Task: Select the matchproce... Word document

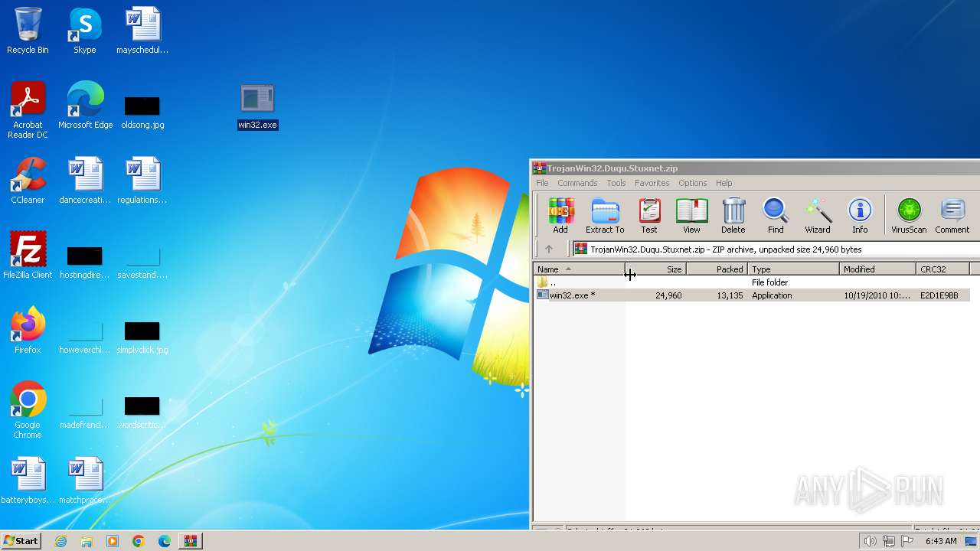Action: tap(85, 481)
